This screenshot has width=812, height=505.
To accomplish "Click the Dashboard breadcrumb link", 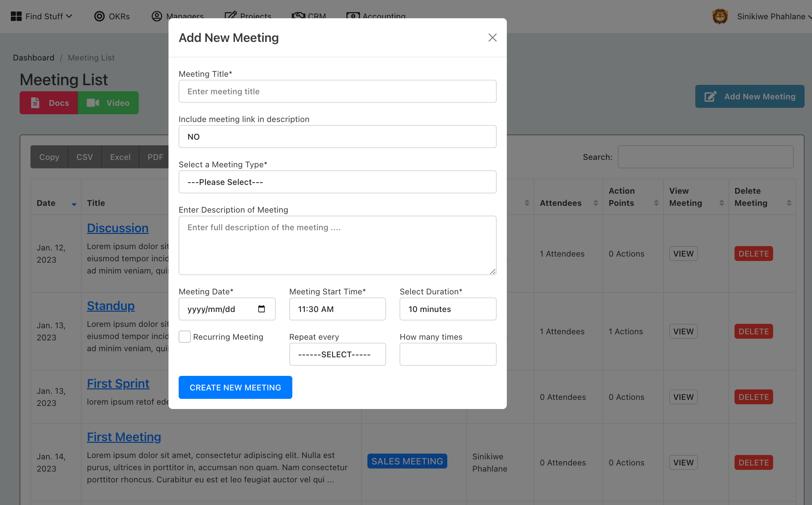I will 33,57.
